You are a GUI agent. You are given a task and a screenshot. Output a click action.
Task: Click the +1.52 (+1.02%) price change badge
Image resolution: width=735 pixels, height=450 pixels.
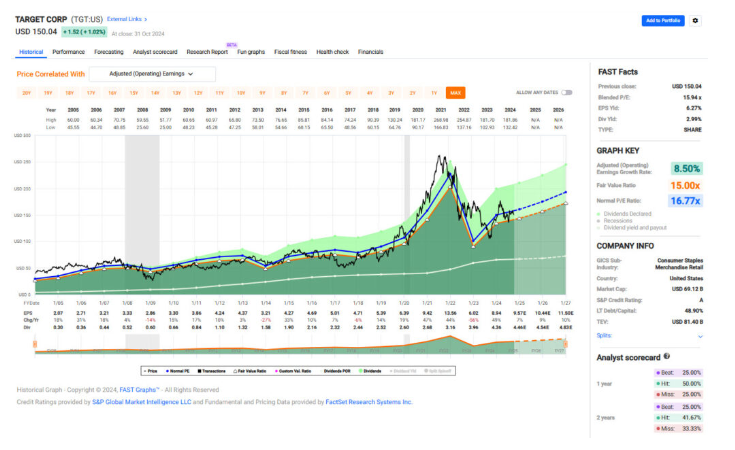pos(84,32)
